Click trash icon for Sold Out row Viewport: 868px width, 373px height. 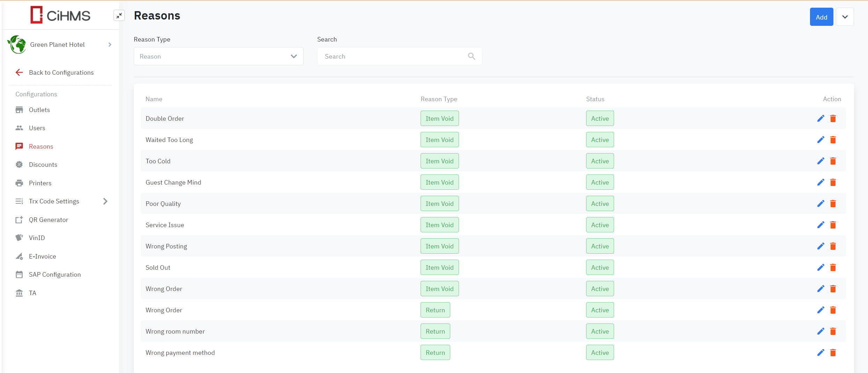tap(833, 268)
